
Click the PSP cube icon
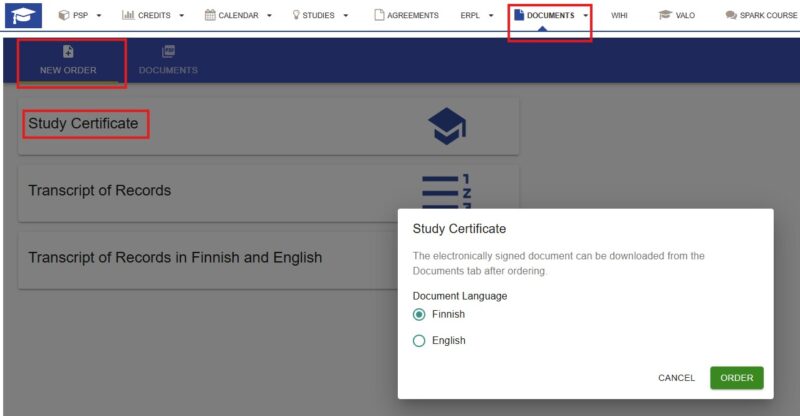click(x=64, y=15)
